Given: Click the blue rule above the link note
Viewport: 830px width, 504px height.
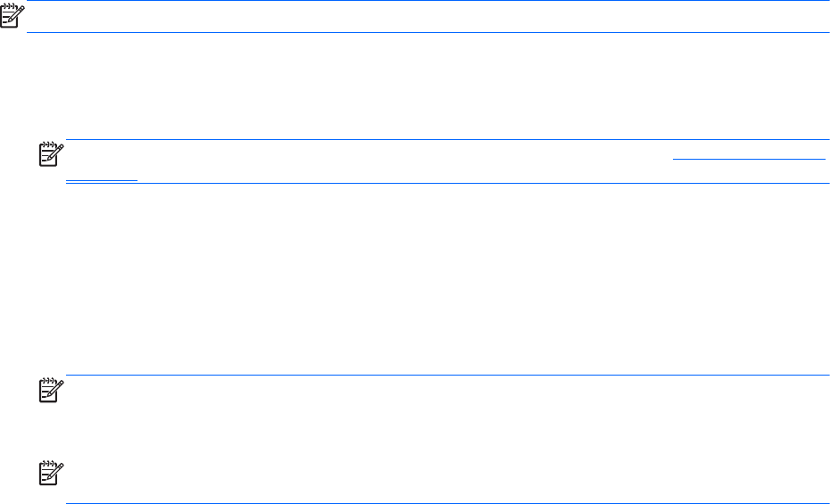Looking at the screenshot, I should pos(446,140).
